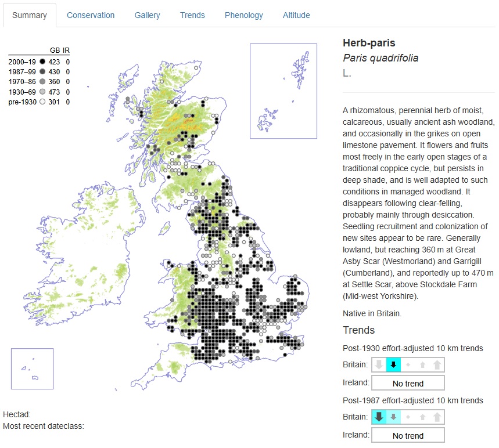This screenshot has width=499, height=448.
Task: Click strong increase arrow in Post-1987 Britain trend
Action: point(437,417)
